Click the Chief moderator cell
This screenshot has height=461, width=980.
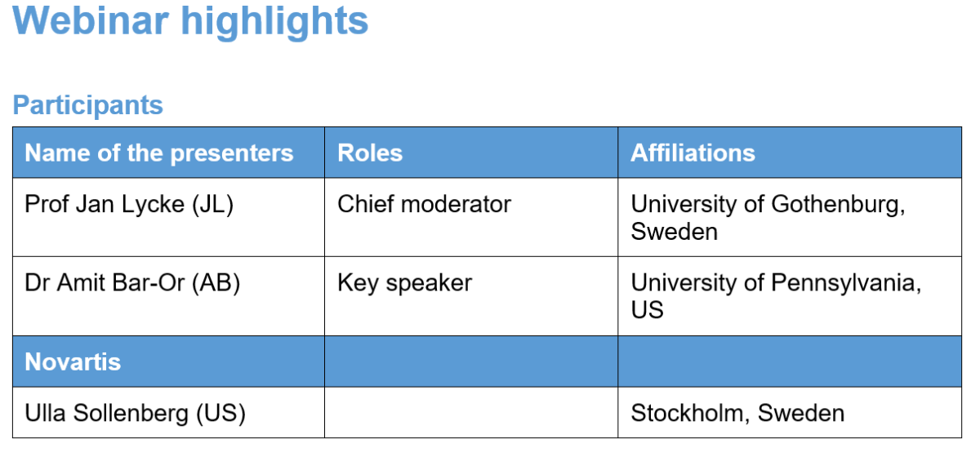[471, 217]
